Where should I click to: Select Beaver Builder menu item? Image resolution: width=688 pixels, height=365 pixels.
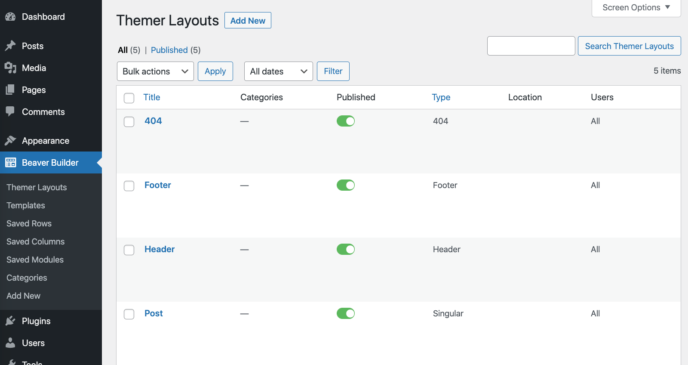point(51,162)
